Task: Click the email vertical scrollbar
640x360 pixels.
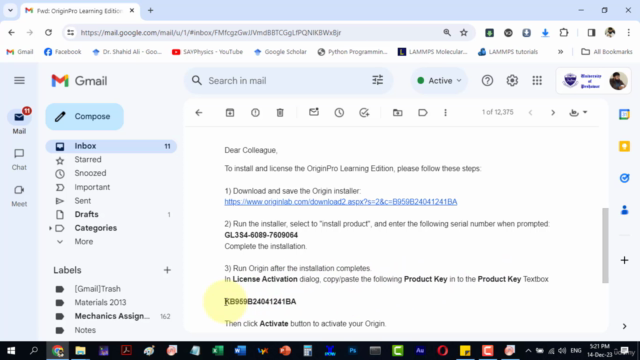Action: coord(605,246)
